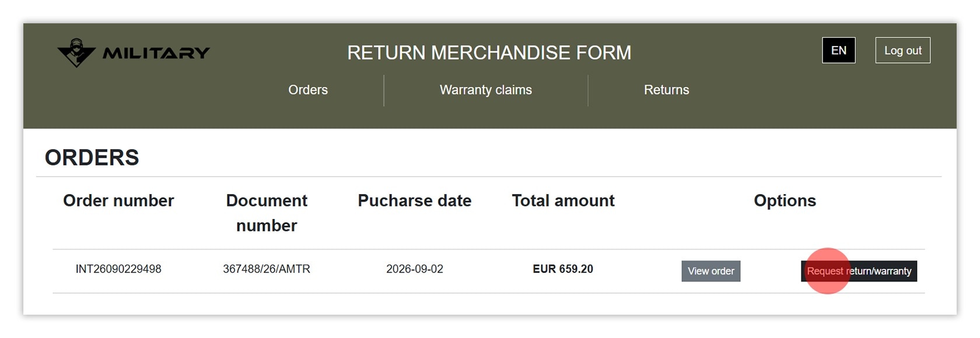Switch to Warranty claims tab

point(486,90)
